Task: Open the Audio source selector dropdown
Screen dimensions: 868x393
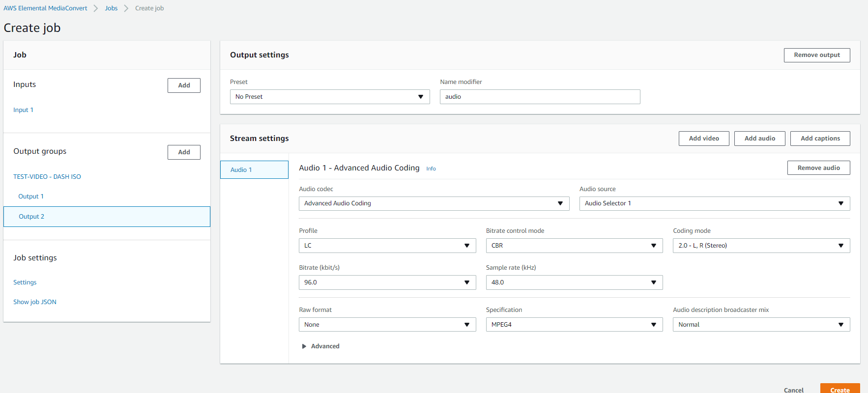Action: (714, 203)
